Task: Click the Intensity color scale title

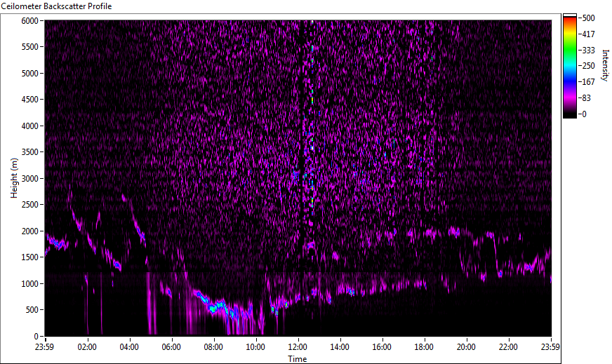Action: click(606, 65)
